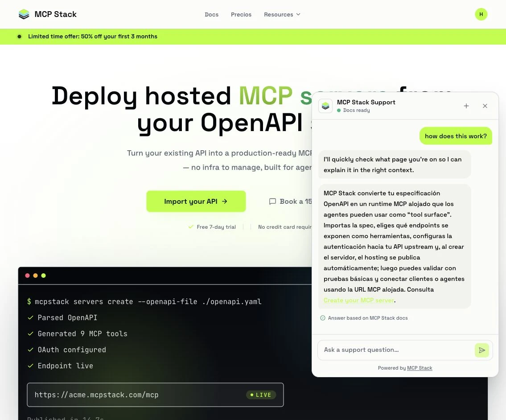Click the MCP Stack brand name in header
Screen dimensions: 506x420
click(56, 14)
